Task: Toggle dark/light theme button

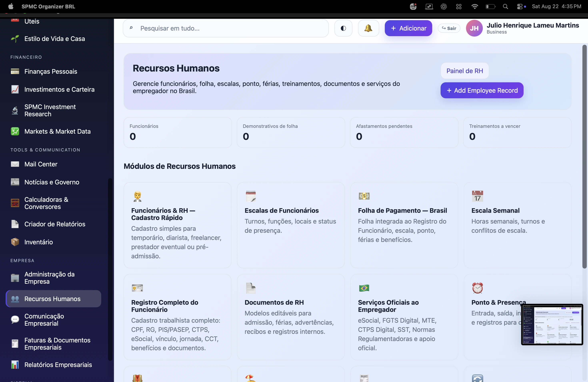Action: [343, 28]
